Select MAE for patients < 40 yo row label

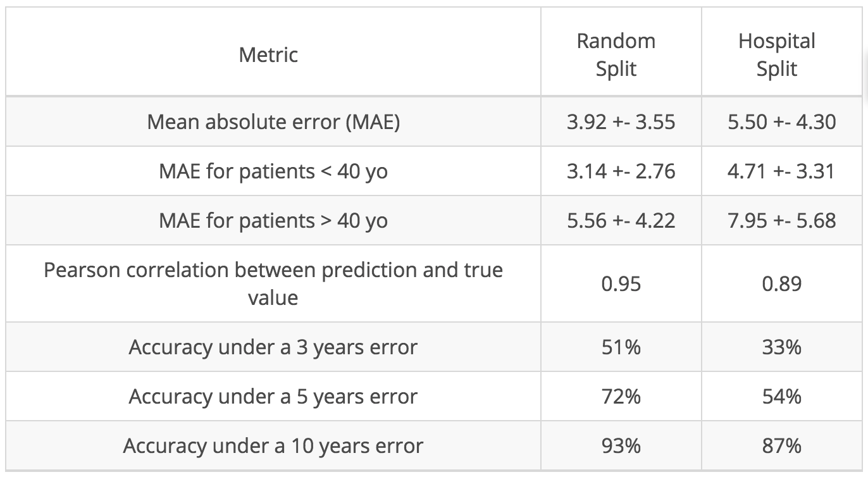[x=273, y=171]
